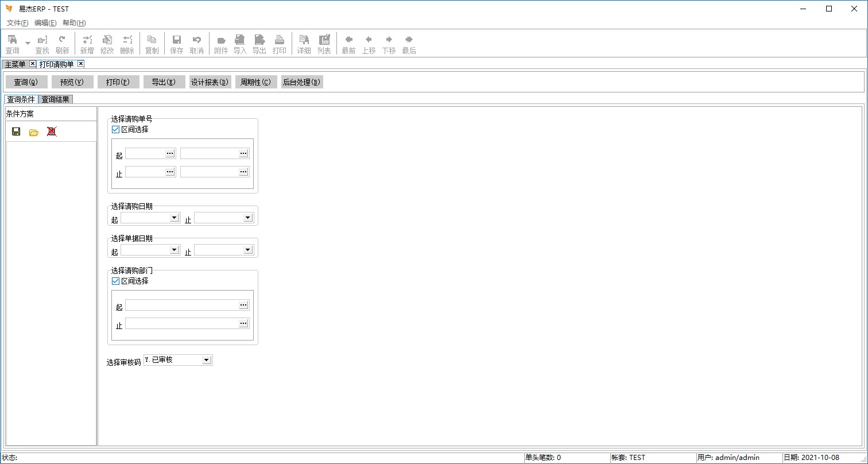Click the 查询 toolbar icon
The width and height of the screenshot is (868, 464).
[x=12, y=44]
